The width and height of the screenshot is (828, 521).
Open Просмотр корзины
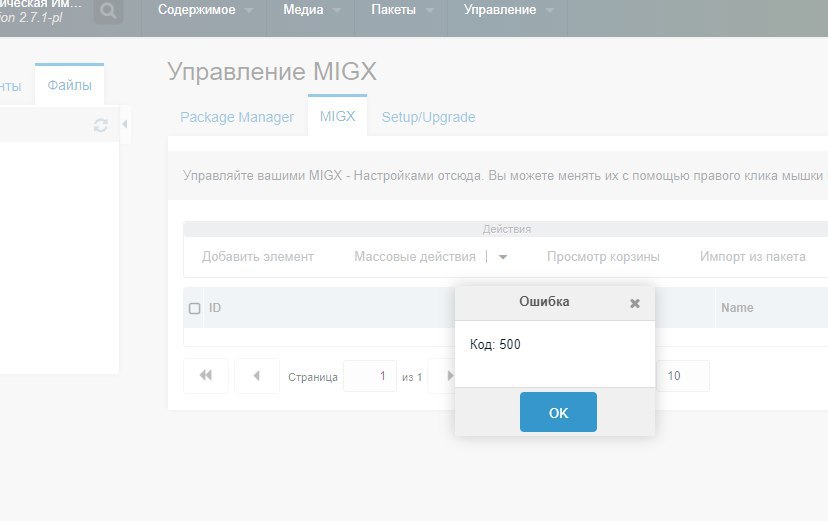click(603, 257)
